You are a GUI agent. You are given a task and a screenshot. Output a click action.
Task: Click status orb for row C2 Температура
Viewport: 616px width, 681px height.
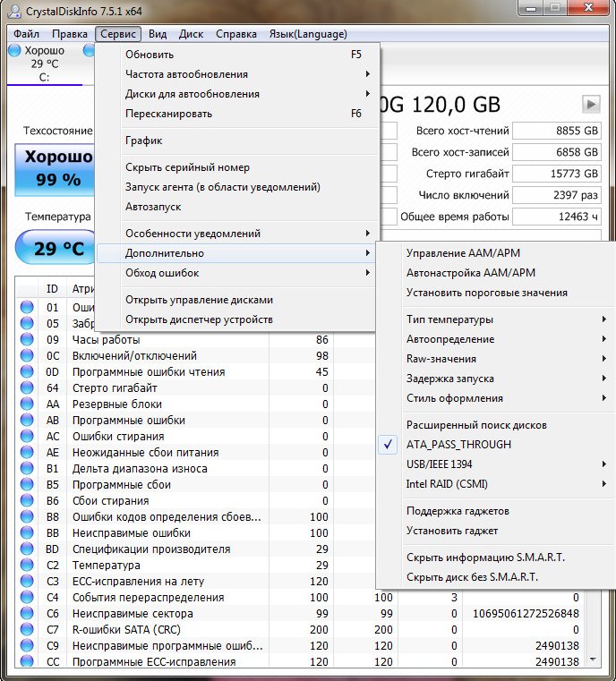pyautogui.click(x=27, y=565)
